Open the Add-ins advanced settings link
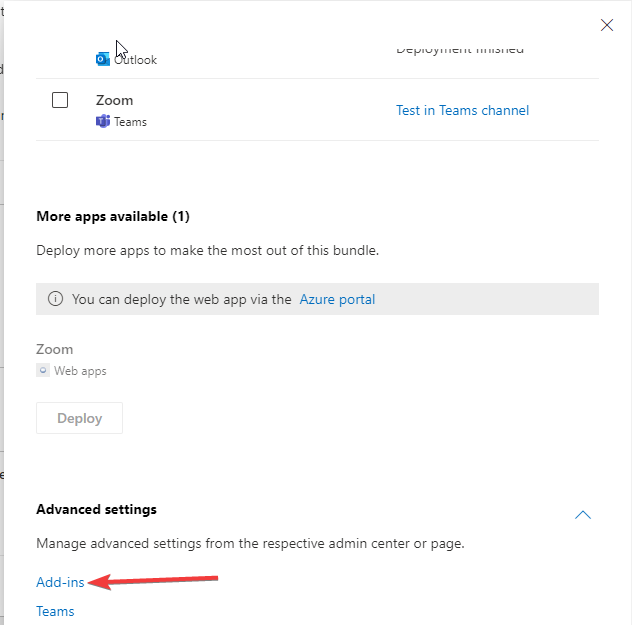632x625 pixels. coord(60,582)
